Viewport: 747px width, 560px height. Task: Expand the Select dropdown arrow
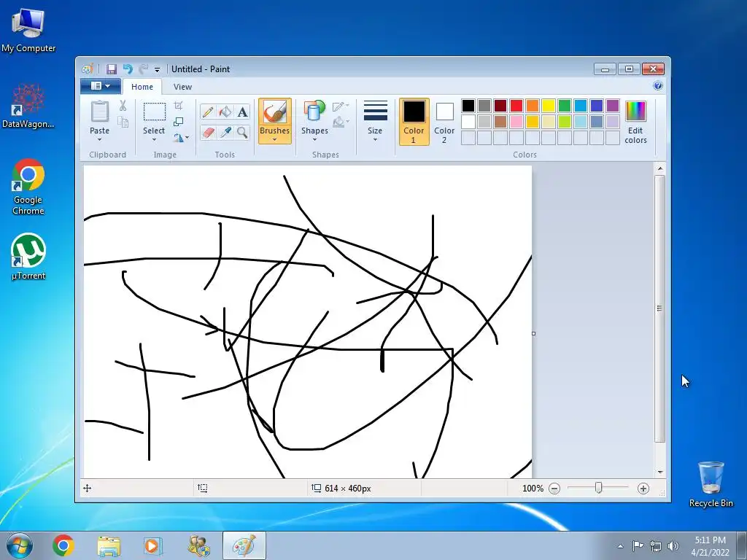tap(154, 140)
